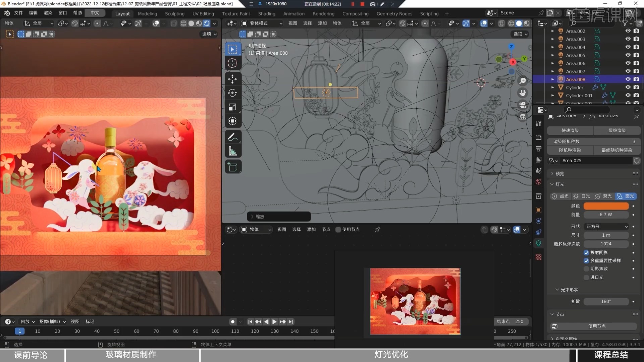This screenshot has width=644, height=362.
Task: Select the 聚光 light type
Action: tap(604, 196)
